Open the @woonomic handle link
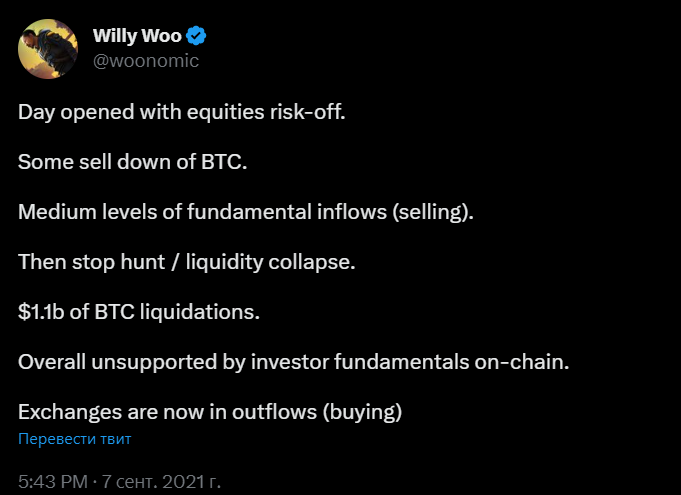 point(146,61)
